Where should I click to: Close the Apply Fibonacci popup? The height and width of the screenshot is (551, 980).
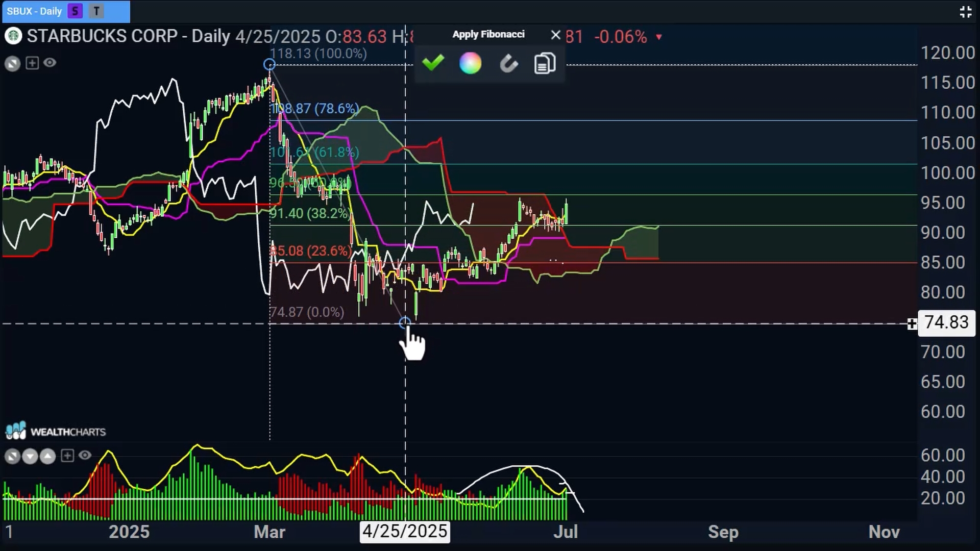tap(556, 35)
